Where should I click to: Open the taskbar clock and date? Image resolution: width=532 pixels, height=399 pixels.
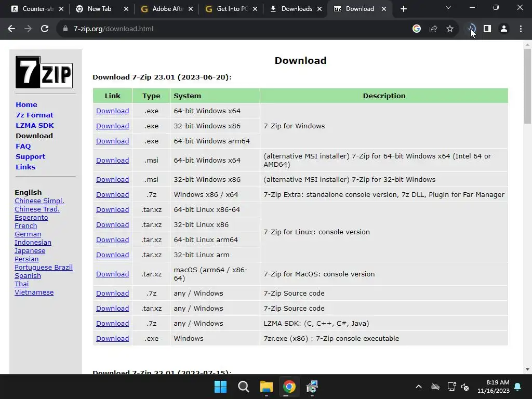494,387
